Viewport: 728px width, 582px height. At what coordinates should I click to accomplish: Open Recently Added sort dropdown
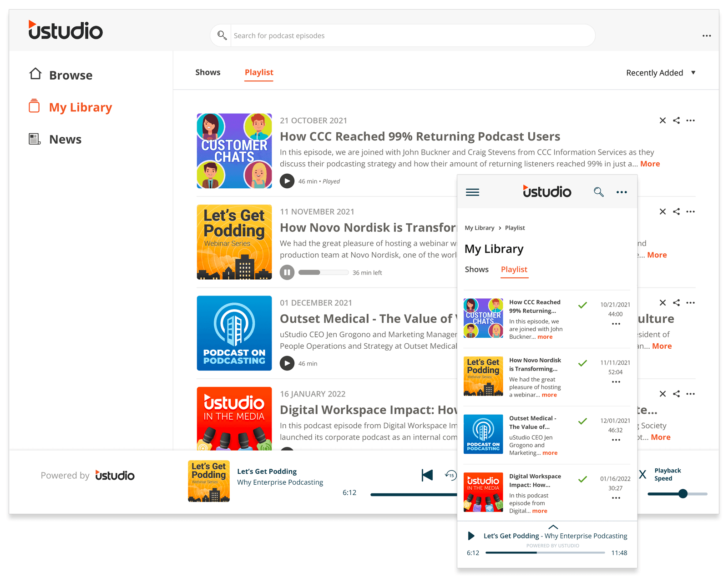click(661, 73)
